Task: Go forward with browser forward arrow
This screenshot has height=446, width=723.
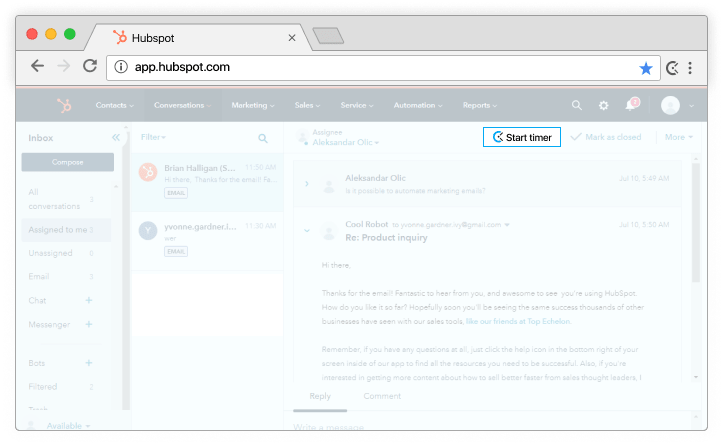Action: pos(64,66)
